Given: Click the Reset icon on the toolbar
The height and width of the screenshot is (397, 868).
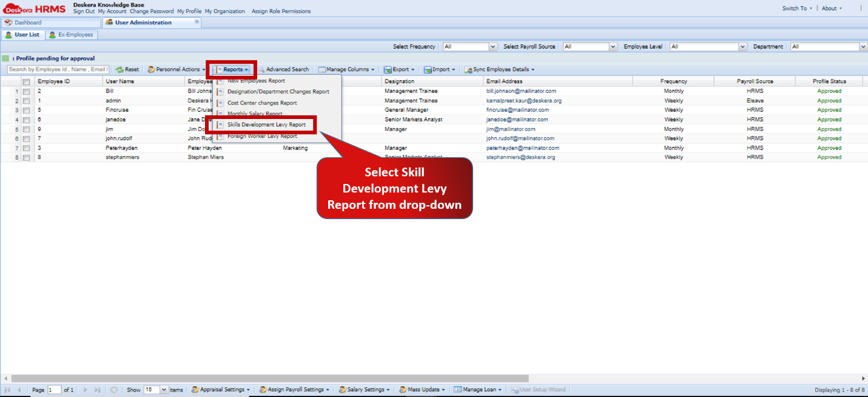Looking at the screenshot, I should click(127, 69).
